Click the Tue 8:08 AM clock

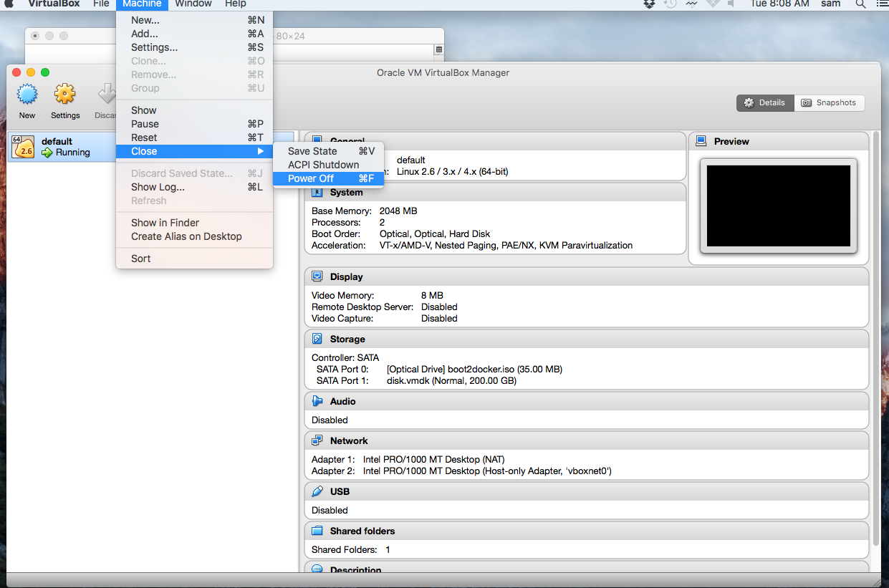pyautogui.click(x=780, y=4)
